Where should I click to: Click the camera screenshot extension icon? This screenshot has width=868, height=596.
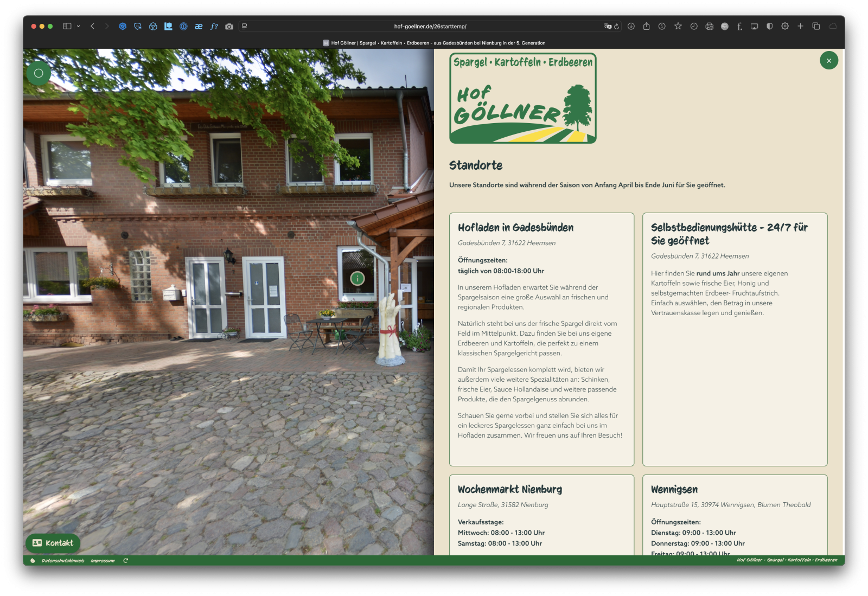click(x=229, y=27)
